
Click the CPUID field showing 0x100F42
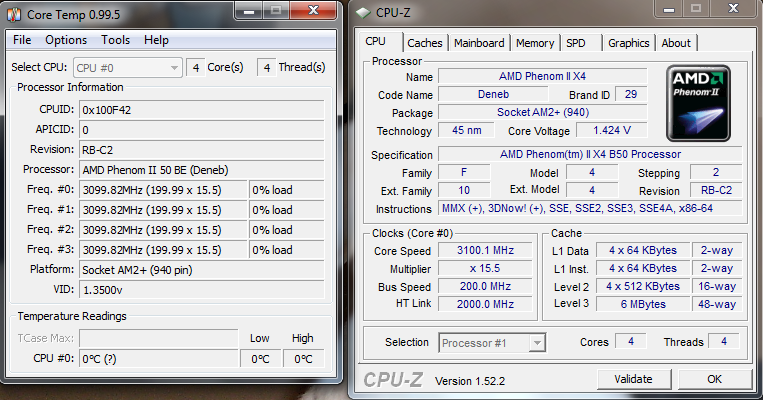pyautogui.click(x=201, y=110)
